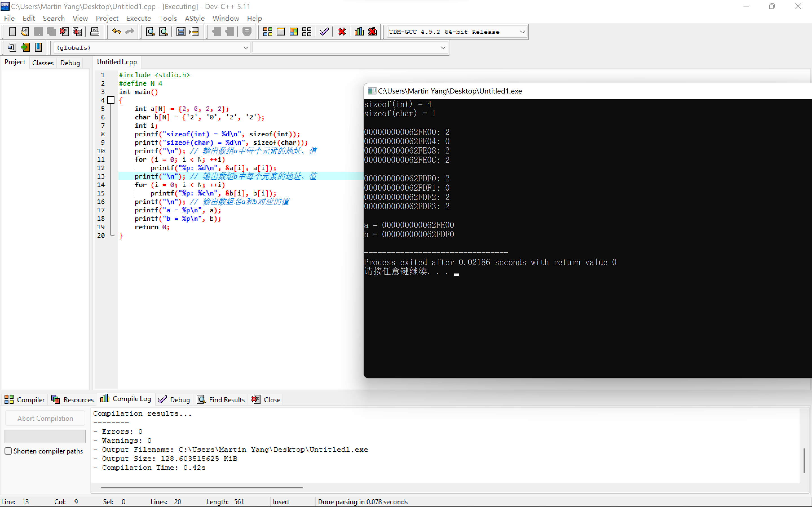The height and width of the screenshot is (507, 812).
Task: Click the compile log horizontal scrollbar
Action: pyautogui.click(x=201, y=488)
